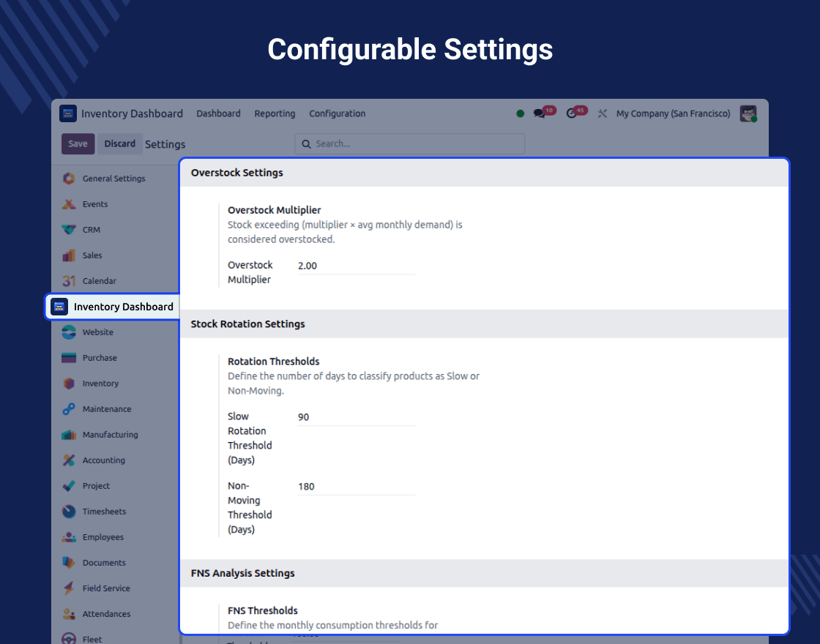Click the Rotation Thresholds heading
The width and height of the screenshot is (820, 644).
tap(274, 362)
